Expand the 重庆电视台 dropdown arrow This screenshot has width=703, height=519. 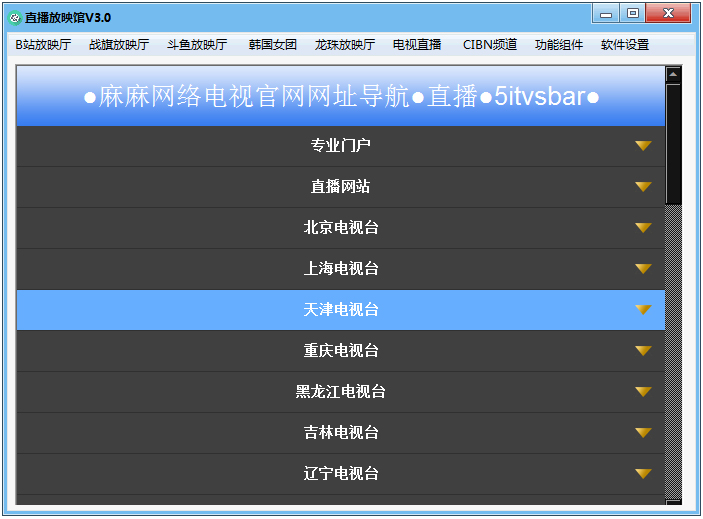[x=643, y=351]
